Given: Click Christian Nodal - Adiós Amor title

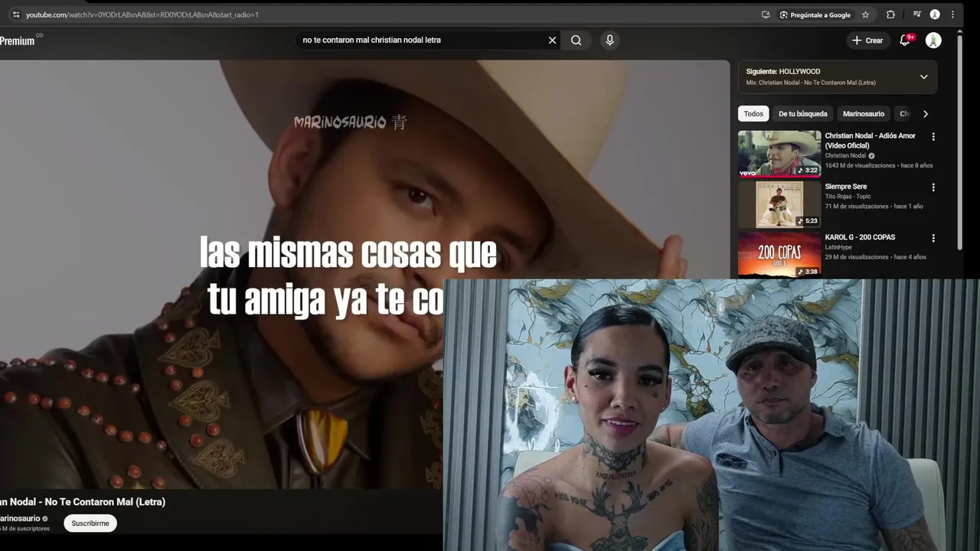Looking at the screenshot, I should pos(870,140).
